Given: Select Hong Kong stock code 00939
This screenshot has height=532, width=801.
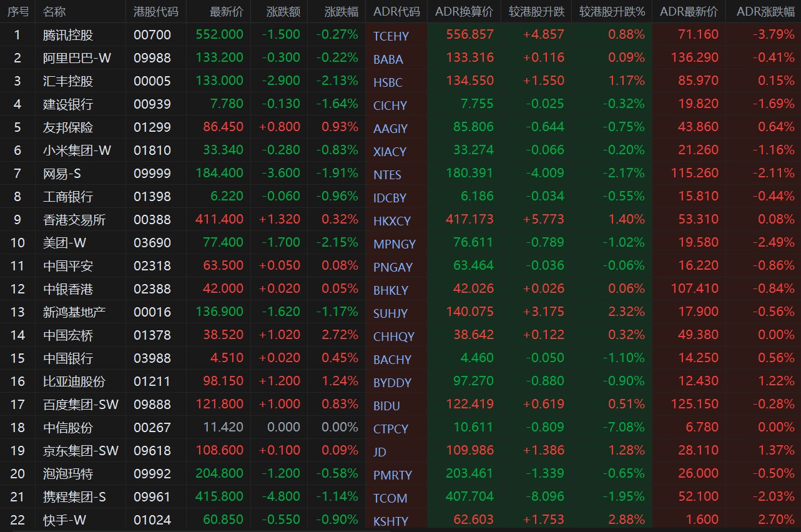Looking at the screenshot, I should pos(152,104).
